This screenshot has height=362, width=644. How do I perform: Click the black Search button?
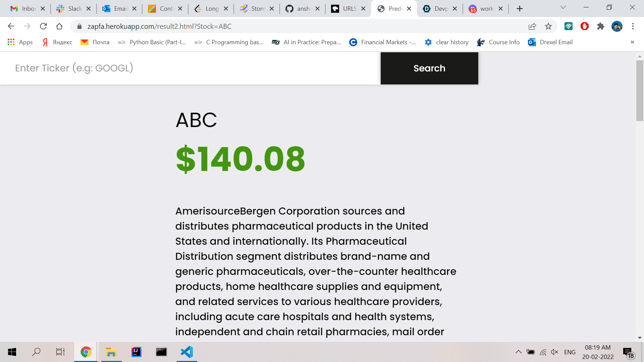tap(429, 68)
